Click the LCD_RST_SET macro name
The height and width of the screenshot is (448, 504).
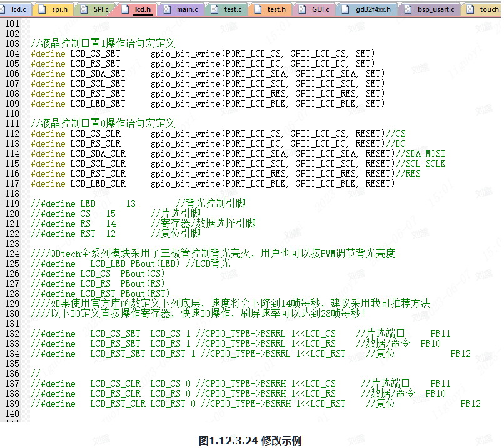98,94
